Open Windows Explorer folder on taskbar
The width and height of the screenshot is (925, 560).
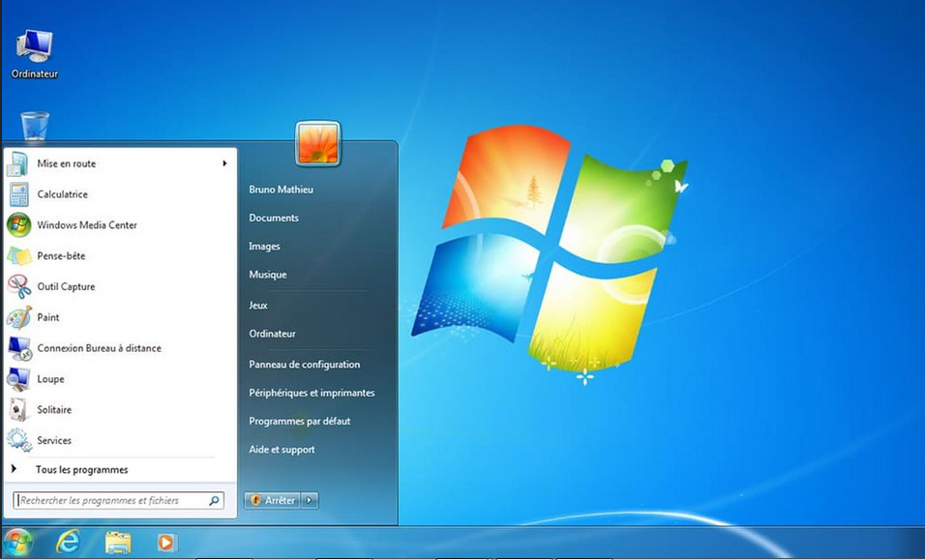click(118, 543)
